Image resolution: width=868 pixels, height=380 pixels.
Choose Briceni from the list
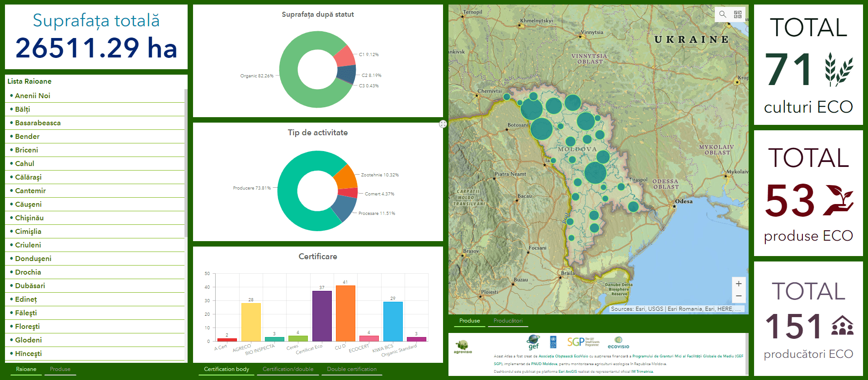click(95, 150)
